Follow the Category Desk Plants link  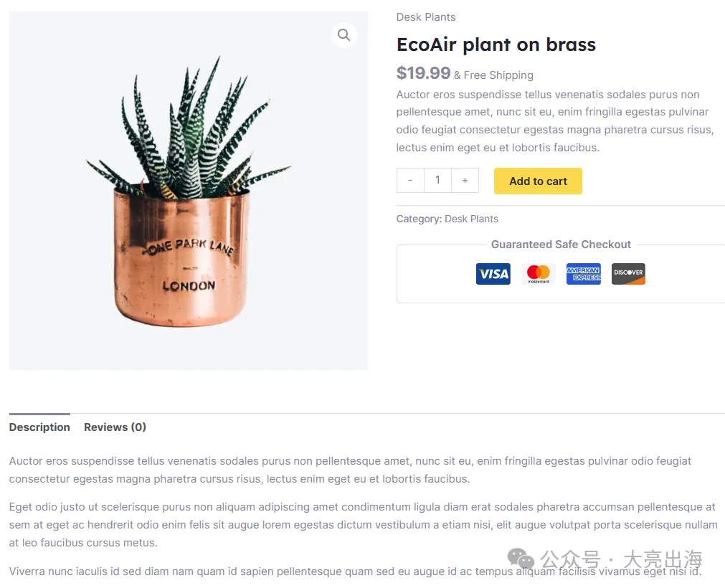pos(471,219)
